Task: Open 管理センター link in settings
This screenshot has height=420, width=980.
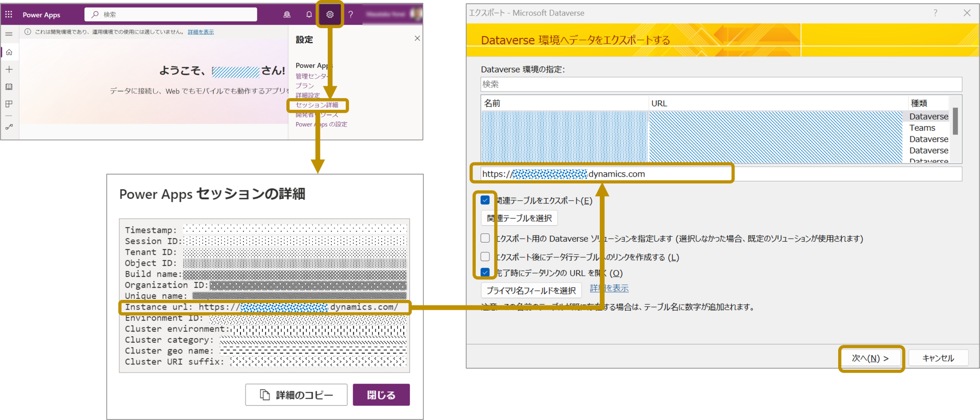Action: 311,76
